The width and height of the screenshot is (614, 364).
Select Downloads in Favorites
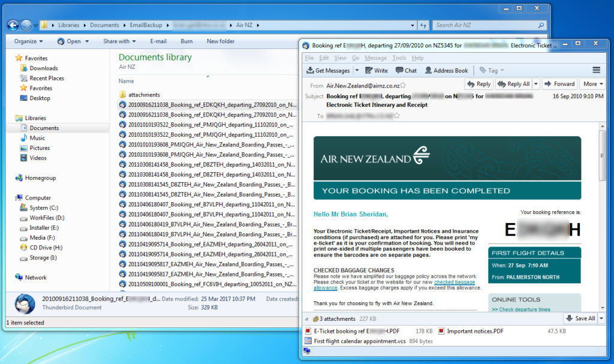[x=43, y=68]
